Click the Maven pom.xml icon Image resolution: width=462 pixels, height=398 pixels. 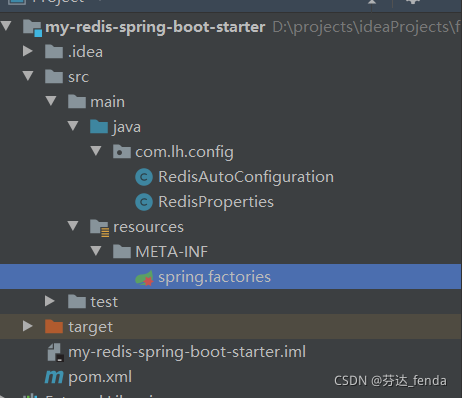54,377
